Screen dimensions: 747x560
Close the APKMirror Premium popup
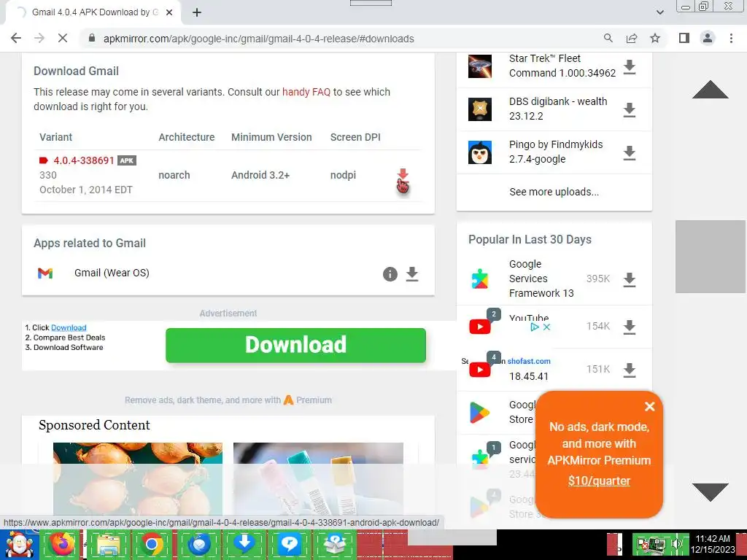(x=649, y=407)
